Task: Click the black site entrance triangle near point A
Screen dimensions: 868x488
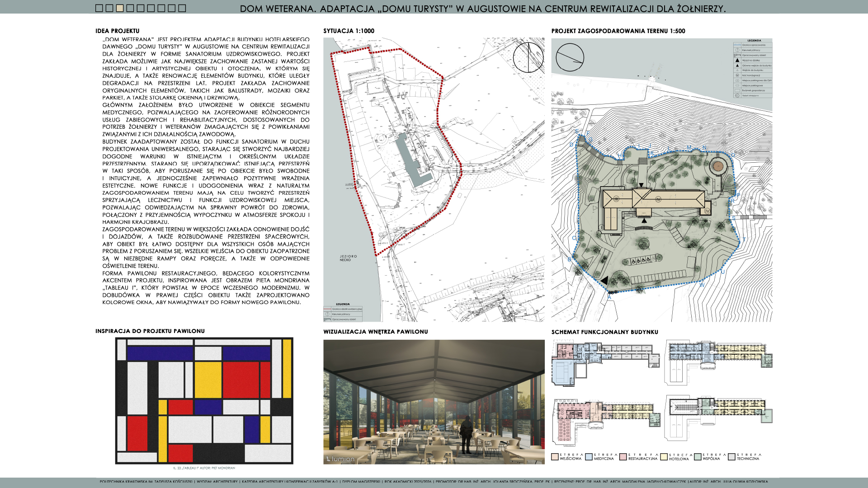Action: pos(604,281)
